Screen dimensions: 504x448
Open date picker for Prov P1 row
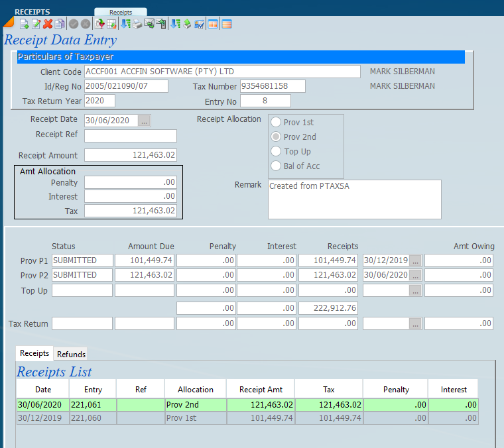coord(415,260)
